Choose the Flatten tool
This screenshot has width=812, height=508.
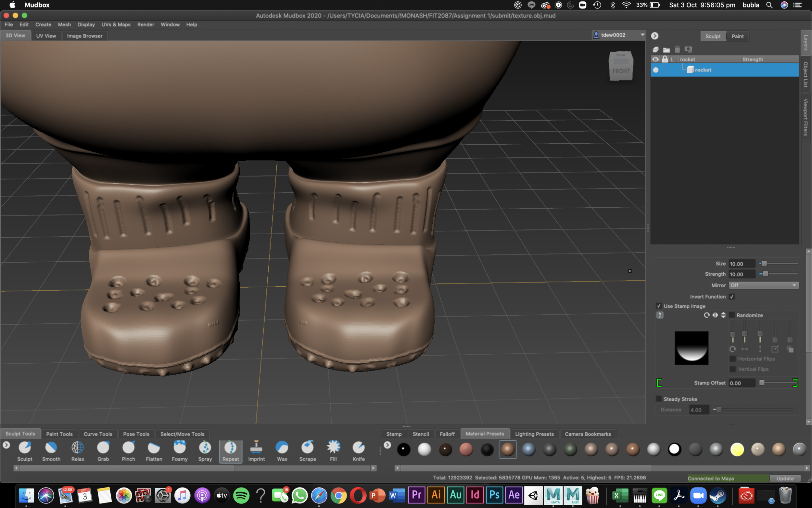coord(154,451)
